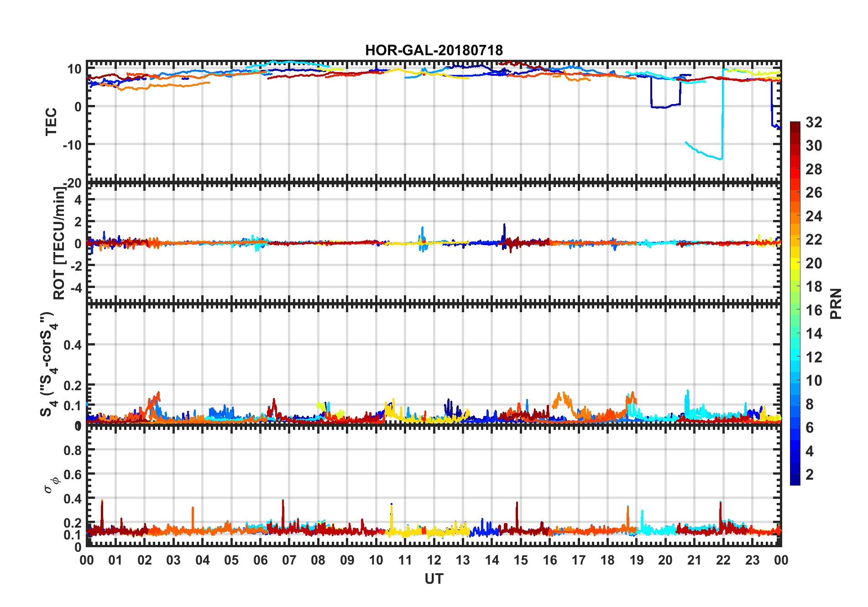Screen dimensions: 868x607
Task: Click x-axis tick label 12
Action: (x=434, y=560)
